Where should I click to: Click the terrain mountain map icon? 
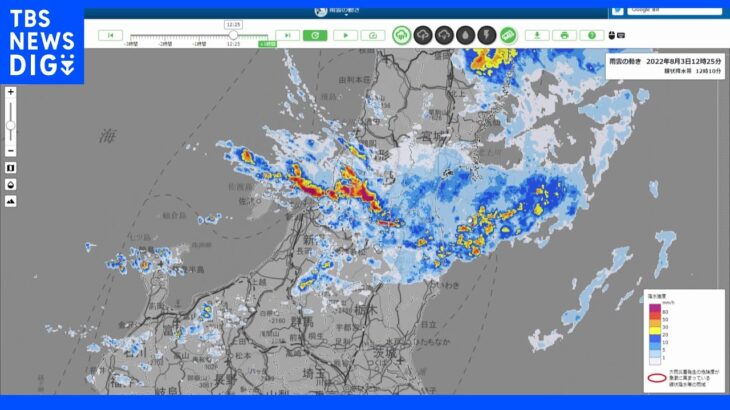11,200
